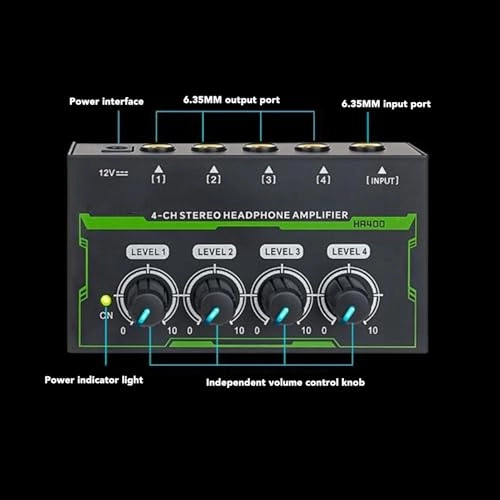Click the output port above [3]
Viewport: 500px width, 500px height.
point(260,147)
